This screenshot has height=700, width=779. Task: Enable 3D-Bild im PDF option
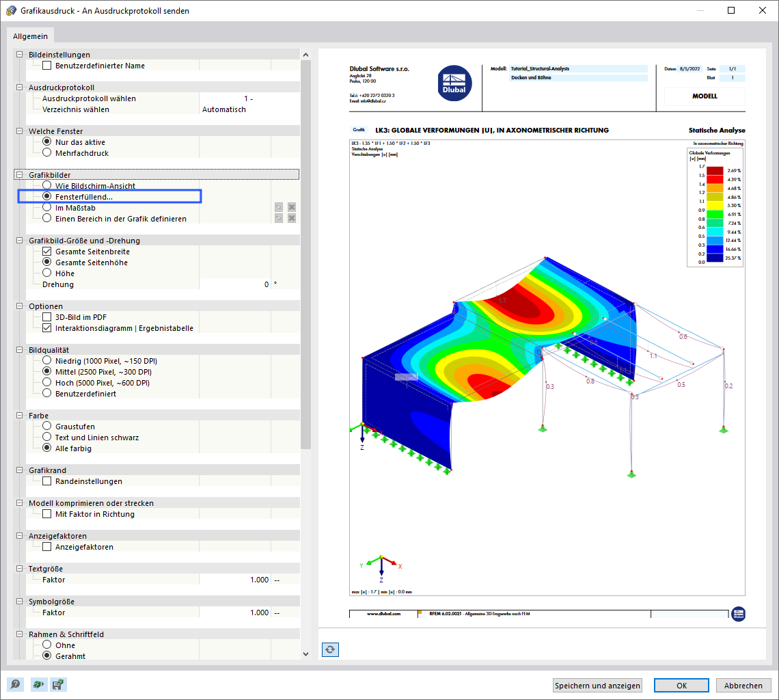(x=47, y=317)
